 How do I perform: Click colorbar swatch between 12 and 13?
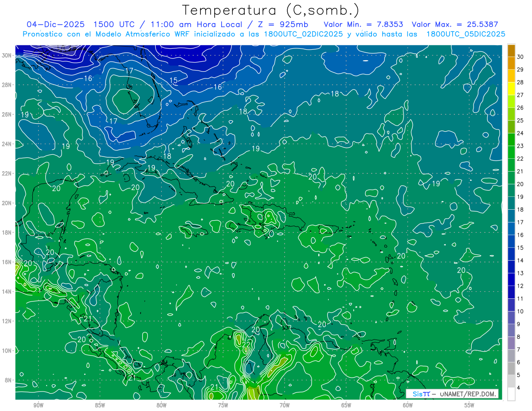[x=511, y=279]
